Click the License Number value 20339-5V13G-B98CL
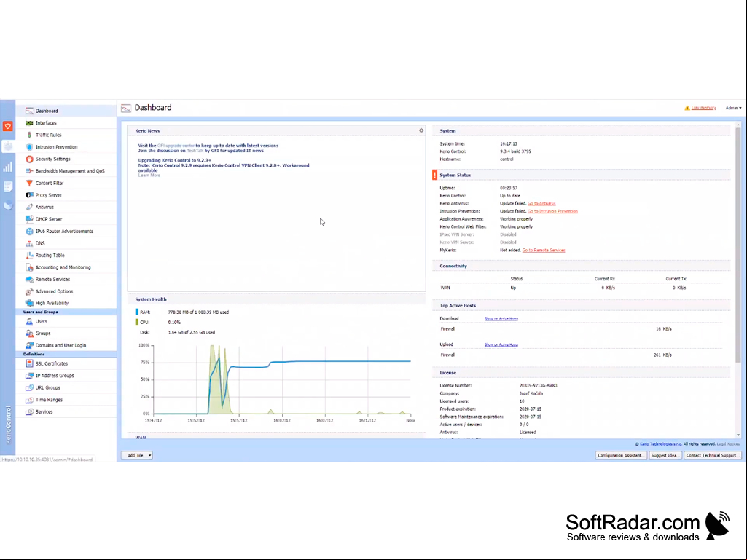Screen dimensions: 747x560 (x=539, y=386)
